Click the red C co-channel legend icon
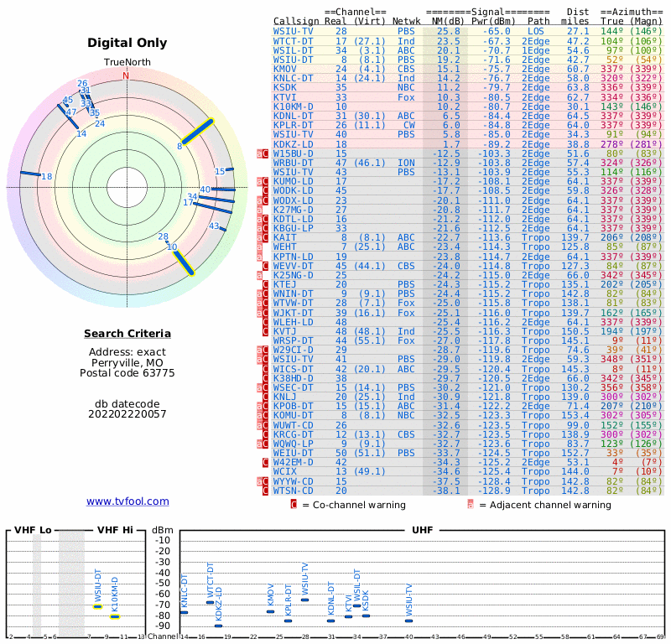671x644 pixels. tap(294, 505)
